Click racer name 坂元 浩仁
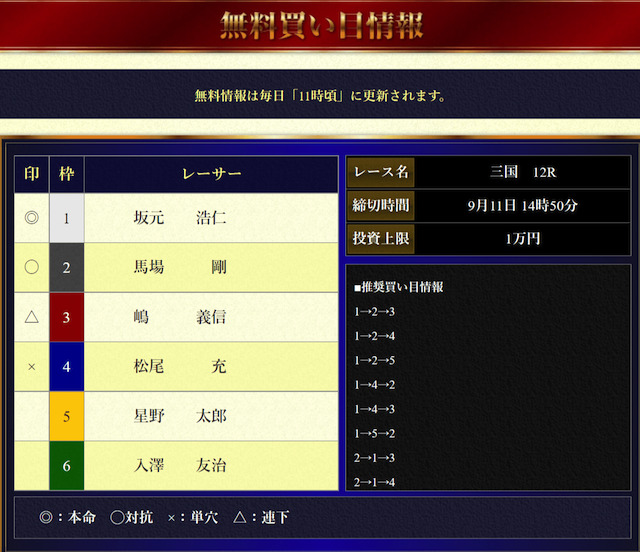The width and height of the screenshot is (640, 552). click(180, 218)
